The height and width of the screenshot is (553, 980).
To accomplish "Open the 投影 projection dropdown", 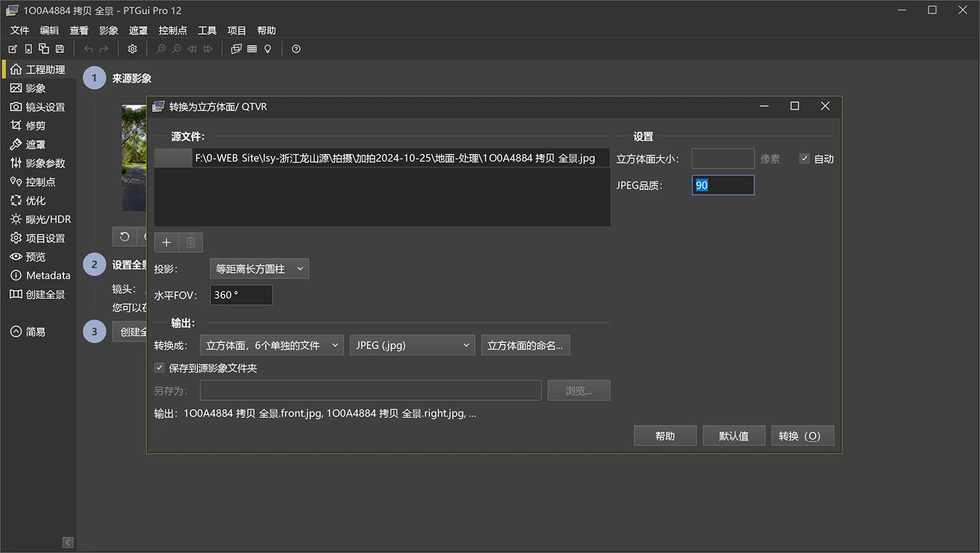I will (259, 269).
